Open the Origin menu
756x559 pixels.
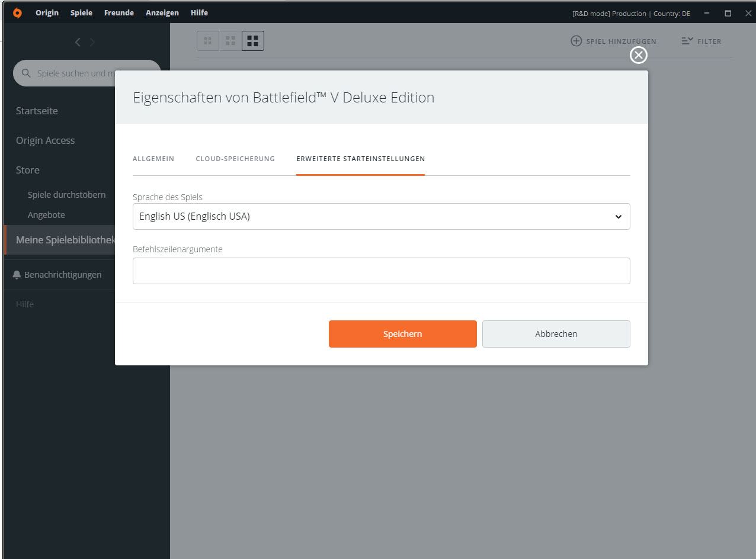coord(47,12)
